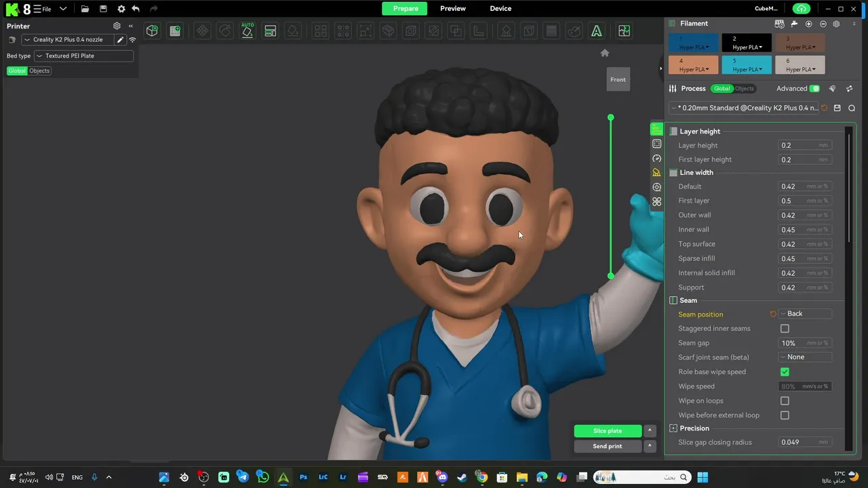The image size is (868, 488).
Task: Open Seam position Back dropdown
Action: 805,314
